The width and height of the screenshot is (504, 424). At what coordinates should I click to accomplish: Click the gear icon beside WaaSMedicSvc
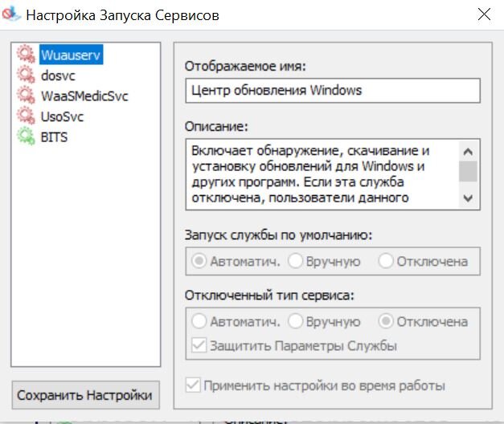[x=26, y=96]
